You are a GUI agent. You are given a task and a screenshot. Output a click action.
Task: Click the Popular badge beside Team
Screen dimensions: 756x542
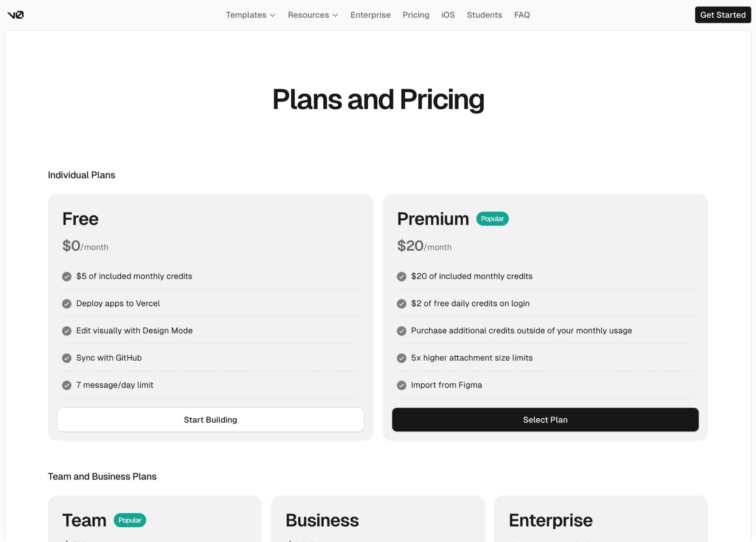click(130, 520)
